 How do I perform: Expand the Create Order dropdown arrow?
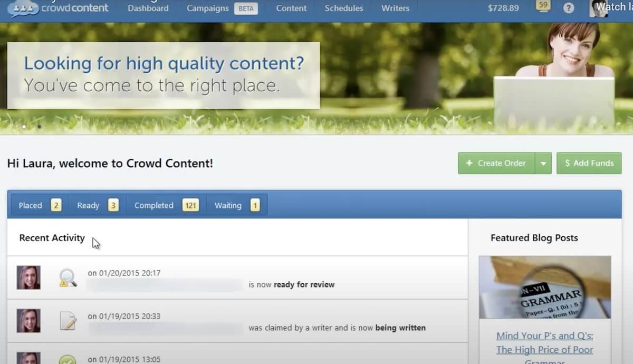tap(543, 163)
